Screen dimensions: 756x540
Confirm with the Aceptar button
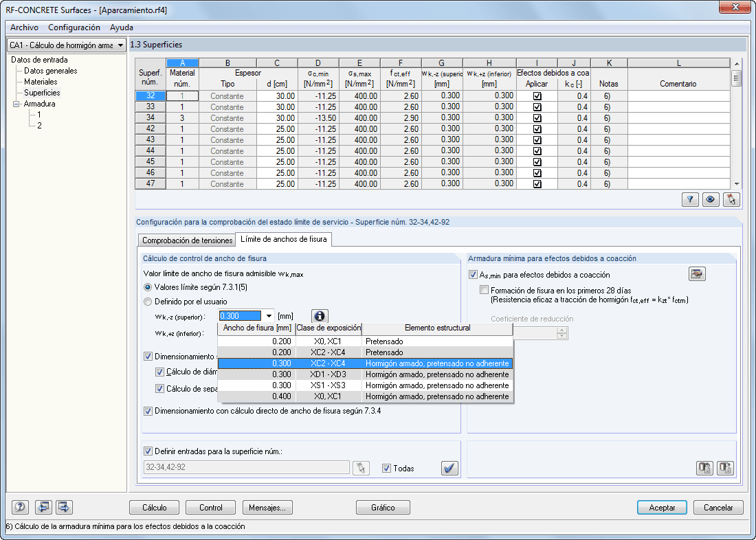pos(662,508)
